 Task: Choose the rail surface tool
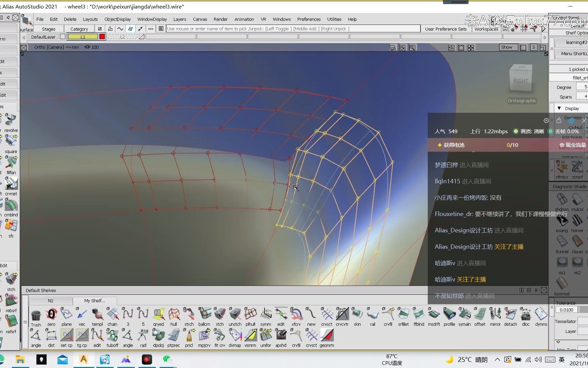373,314
